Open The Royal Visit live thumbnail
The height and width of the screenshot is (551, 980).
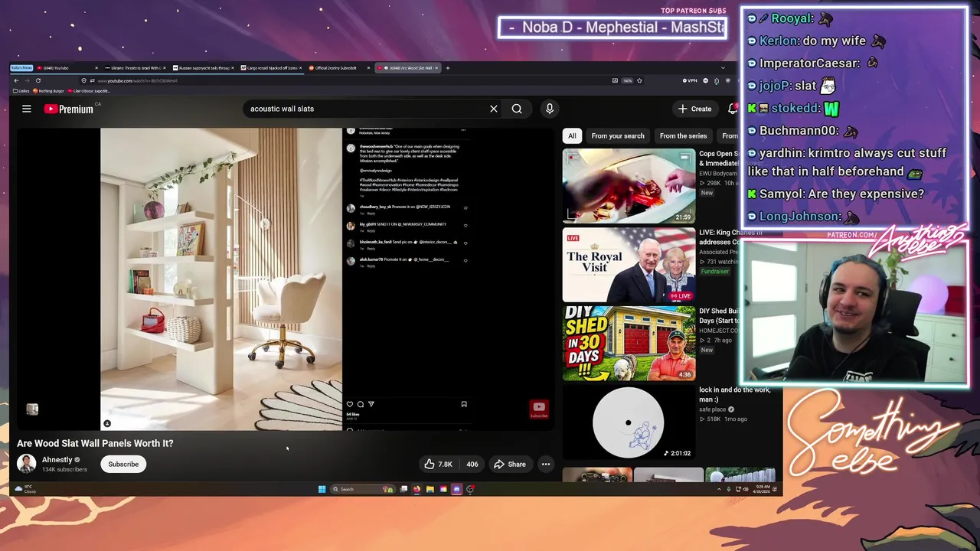[x=629, y=265]
